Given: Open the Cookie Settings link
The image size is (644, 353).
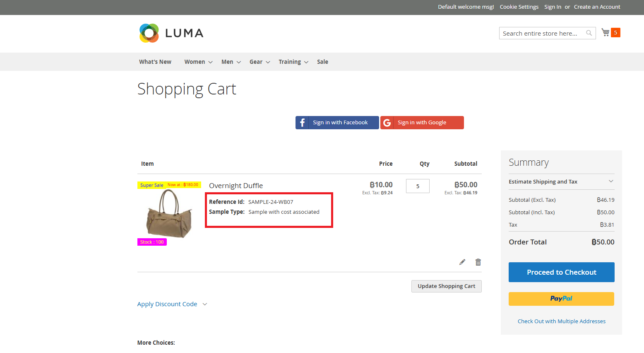Looking at the screenshot, I should (x=519, y=7).
